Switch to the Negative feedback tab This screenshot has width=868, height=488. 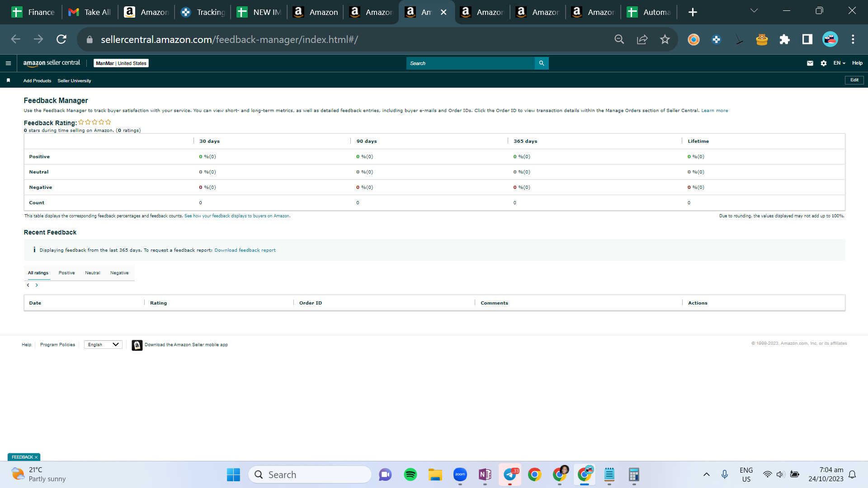pyautogui.click(x=119, y=273)
